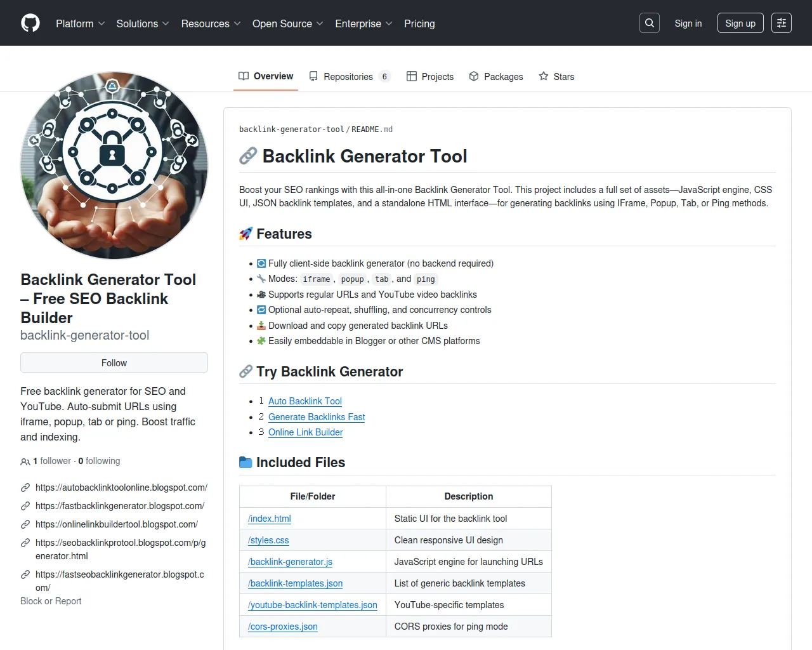This screenshot has width=812, height=650.
Task: Open the /backlink-generator.js file link
Action: [290, 562]
